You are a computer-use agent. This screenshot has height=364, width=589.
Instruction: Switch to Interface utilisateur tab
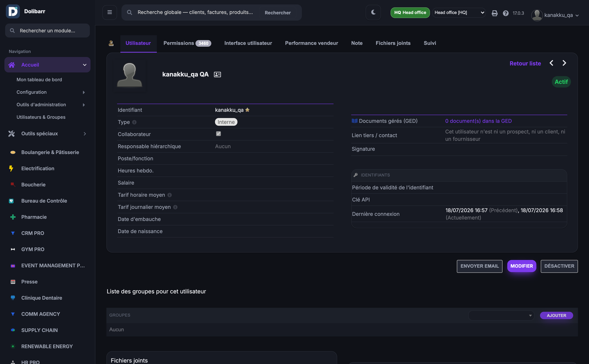tap(248, 43)
